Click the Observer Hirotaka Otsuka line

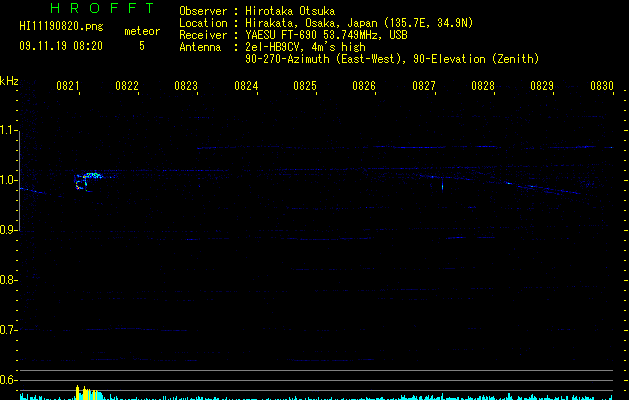click(257, 11)
